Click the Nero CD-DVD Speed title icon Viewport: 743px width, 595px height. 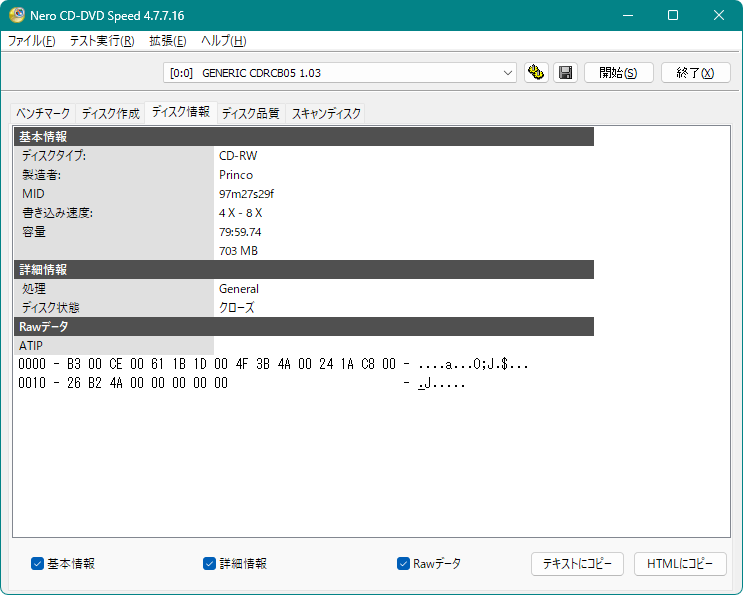pyautogui.click(x=17, y=15)
